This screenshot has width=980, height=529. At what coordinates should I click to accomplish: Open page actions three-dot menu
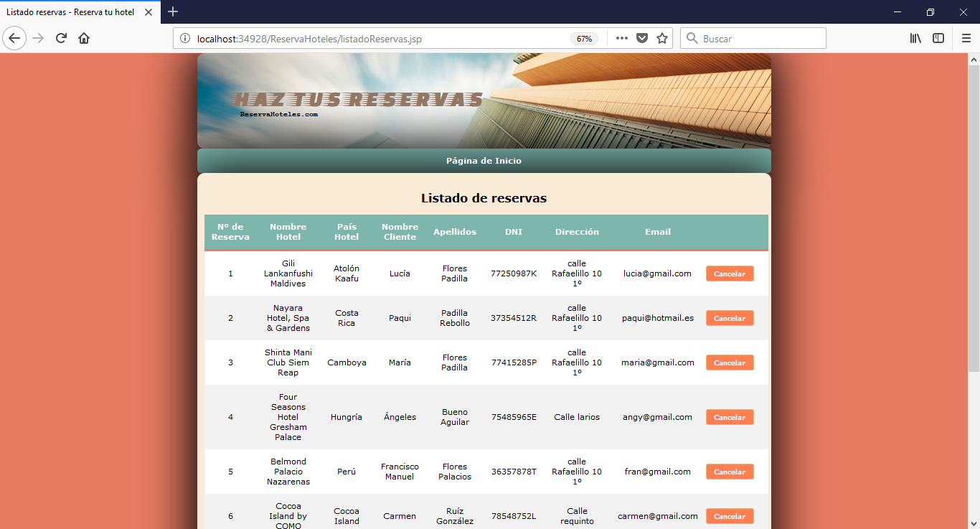tap(622, 39)
